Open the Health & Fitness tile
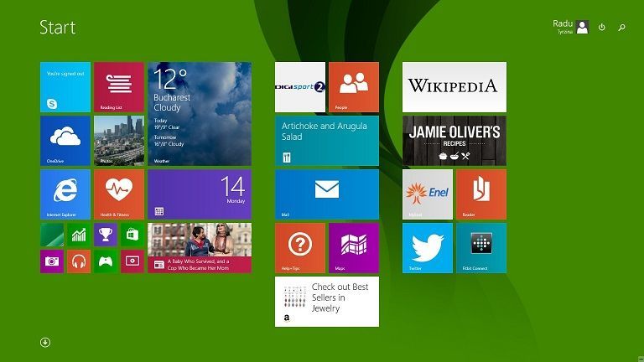This screenshot has height=362, width=644. [119, 194]
